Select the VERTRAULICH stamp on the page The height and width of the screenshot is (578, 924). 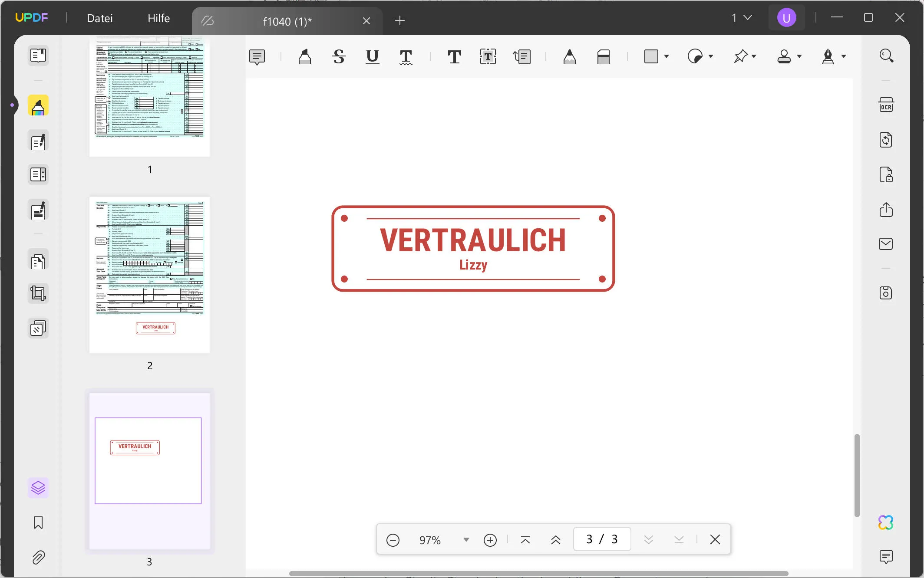(x=473, y=249)
